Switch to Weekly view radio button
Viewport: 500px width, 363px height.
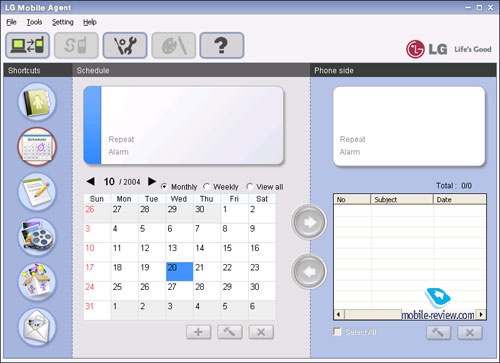pyautogui.click(x=206, y=187)
